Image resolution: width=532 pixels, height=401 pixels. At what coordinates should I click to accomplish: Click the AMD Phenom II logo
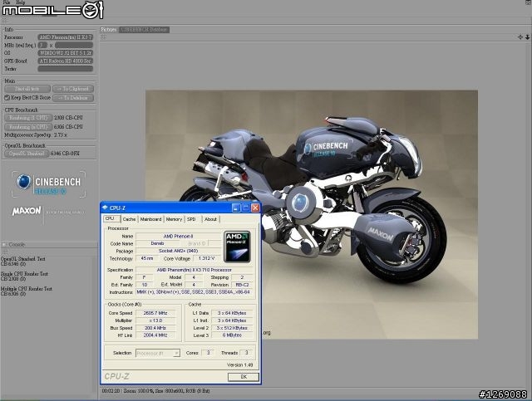coord(237,247)
